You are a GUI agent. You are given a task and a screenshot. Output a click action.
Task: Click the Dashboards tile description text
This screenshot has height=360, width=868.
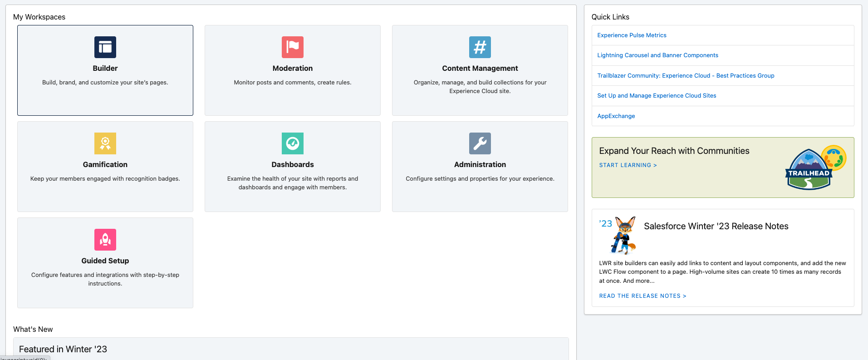pos(293,183)
